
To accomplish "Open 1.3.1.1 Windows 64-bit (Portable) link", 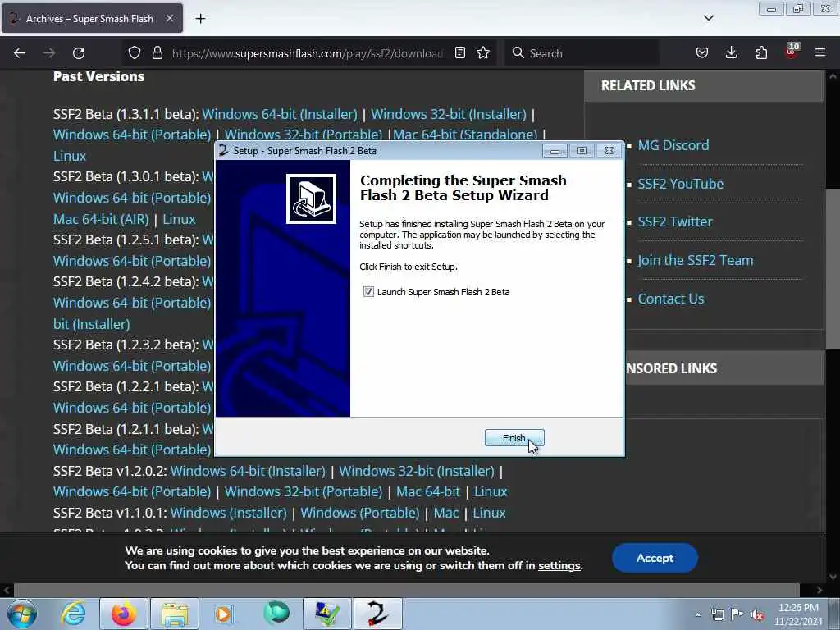I will point(132,135).
